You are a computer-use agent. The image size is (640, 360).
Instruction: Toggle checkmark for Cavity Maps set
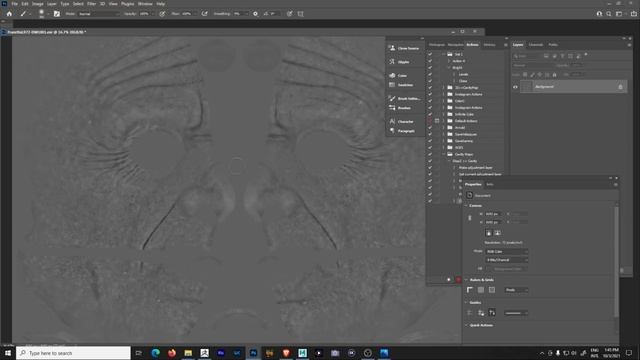point(430,154)
